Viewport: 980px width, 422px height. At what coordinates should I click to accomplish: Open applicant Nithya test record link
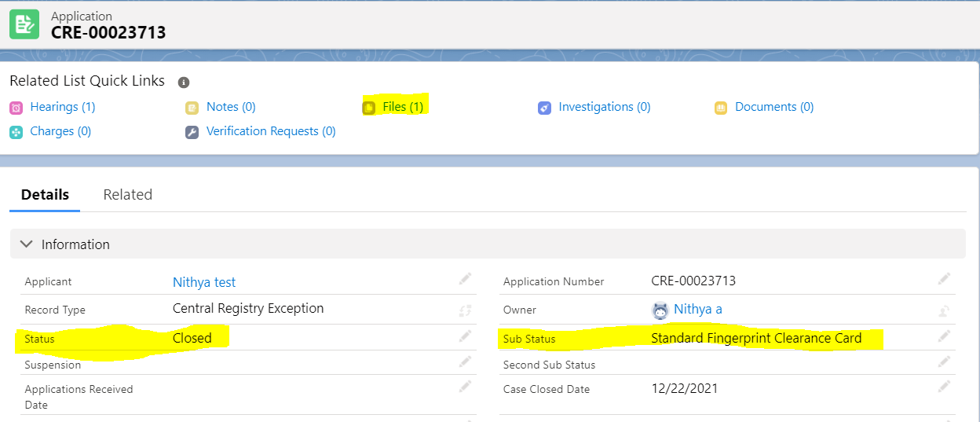(x=204, y=282)
